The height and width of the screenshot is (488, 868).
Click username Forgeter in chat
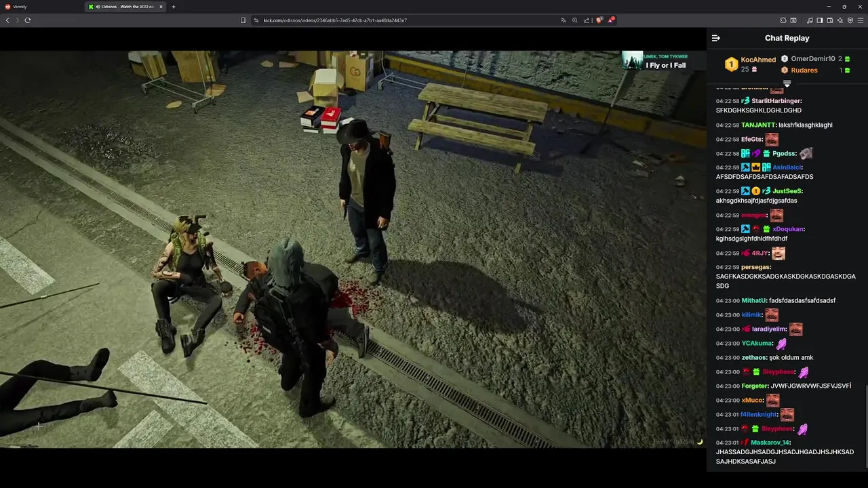point(755,386)
